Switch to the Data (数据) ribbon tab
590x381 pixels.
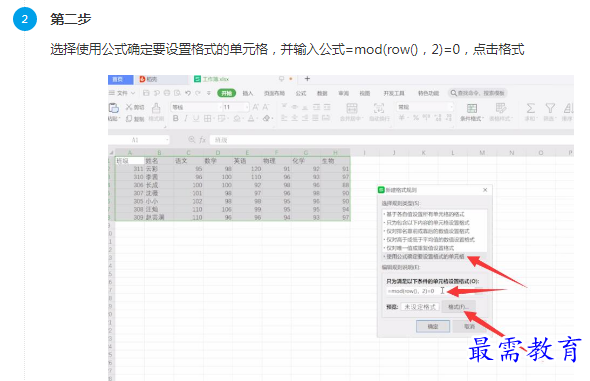pyautogui.click(x=322, y=93)
